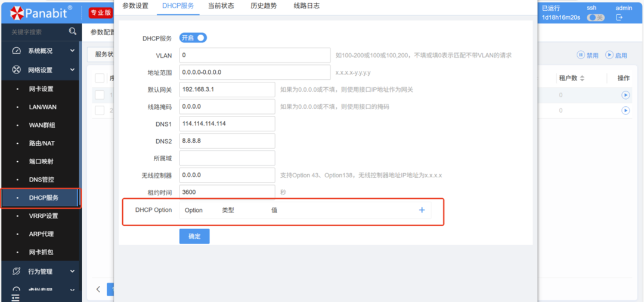
Task: Toggle the DHCP服务 switch off
Action: [x=193, y=38]
